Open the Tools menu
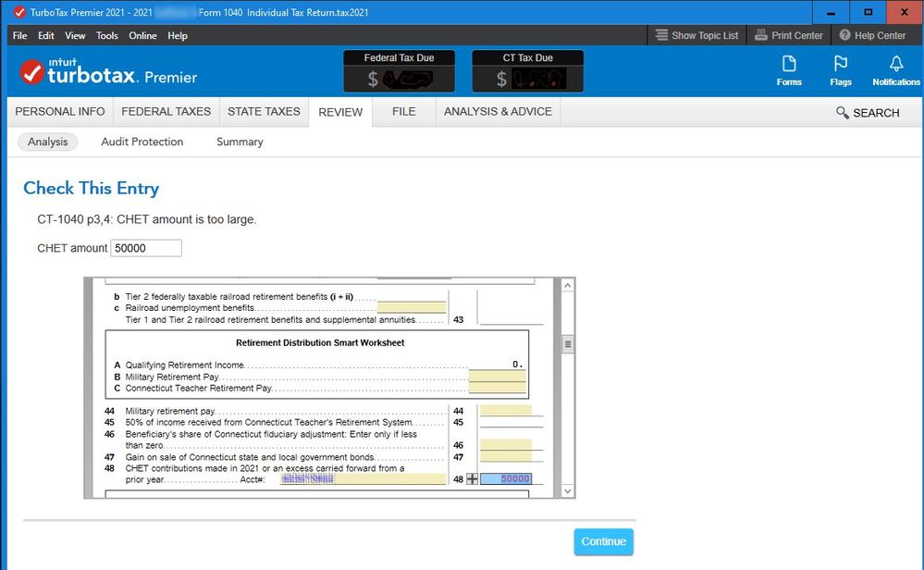The height and width of the screenshot is (570, 924). point(106,35)
